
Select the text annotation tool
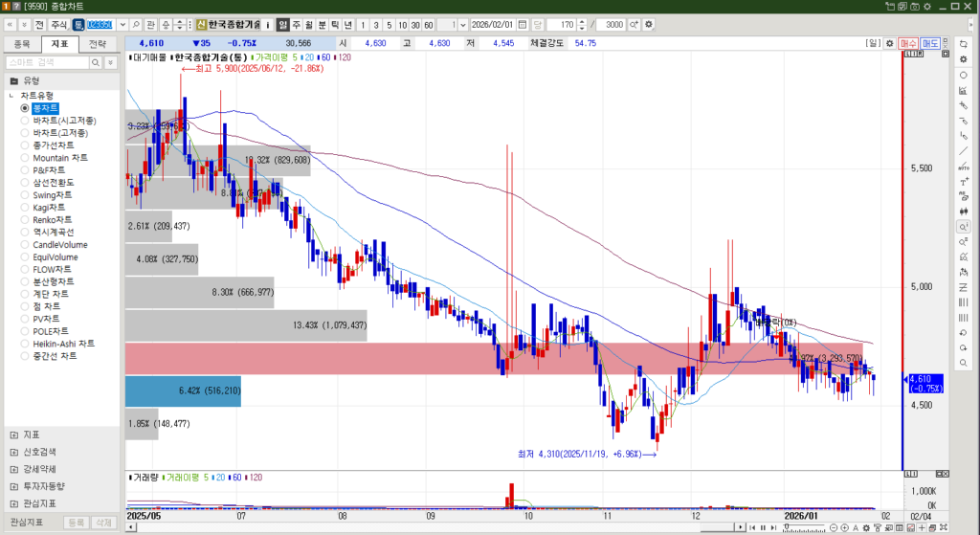(963, 182)
